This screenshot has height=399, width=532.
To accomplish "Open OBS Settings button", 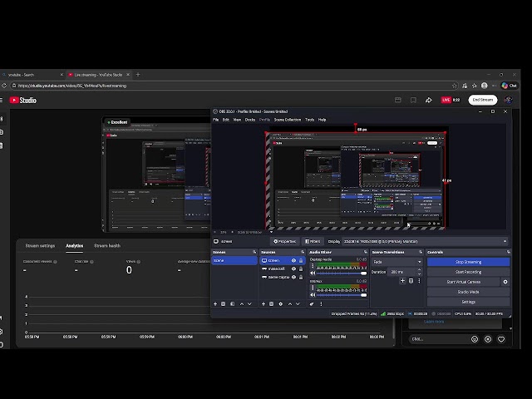I will click(x=468, y=302).
